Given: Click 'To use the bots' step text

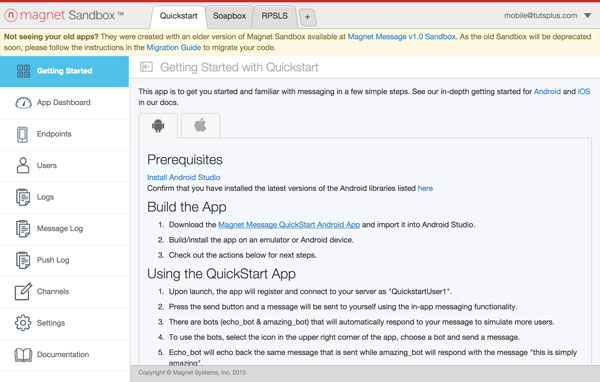Looking at the screenshot, I should tap(344, 338).
